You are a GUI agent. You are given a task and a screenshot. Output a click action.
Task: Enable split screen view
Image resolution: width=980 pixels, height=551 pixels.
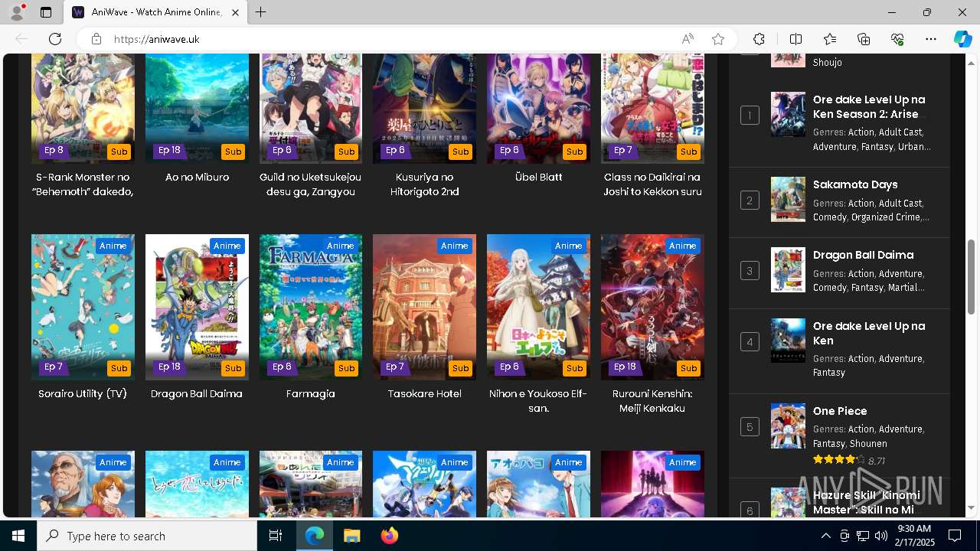tap(795, 39)
